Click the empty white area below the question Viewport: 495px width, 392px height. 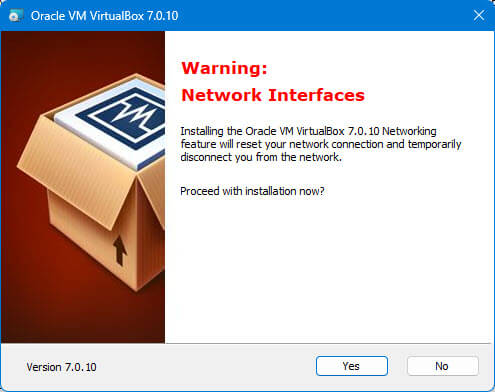pyautogui.click(x=328, y=267)
